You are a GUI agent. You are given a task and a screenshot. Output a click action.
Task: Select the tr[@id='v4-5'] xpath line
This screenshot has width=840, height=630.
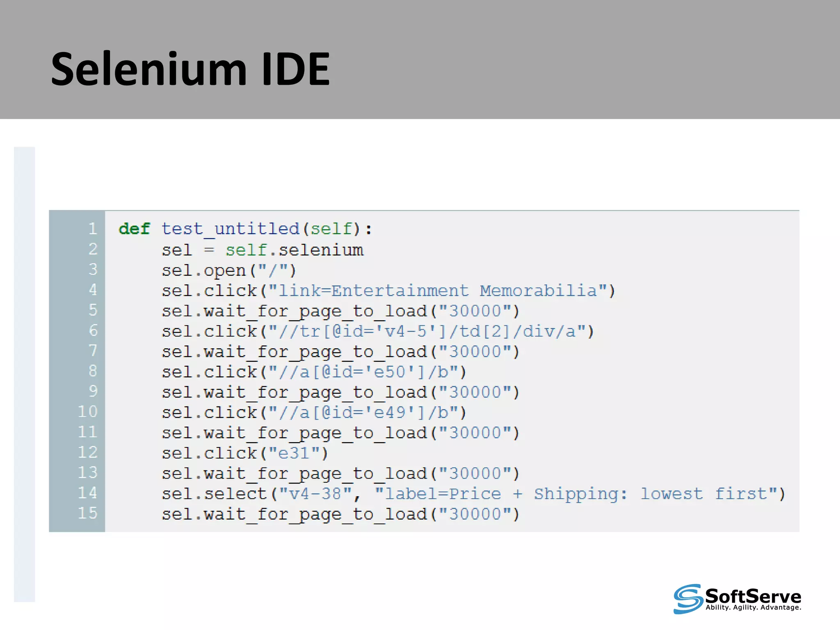(378, 331)
